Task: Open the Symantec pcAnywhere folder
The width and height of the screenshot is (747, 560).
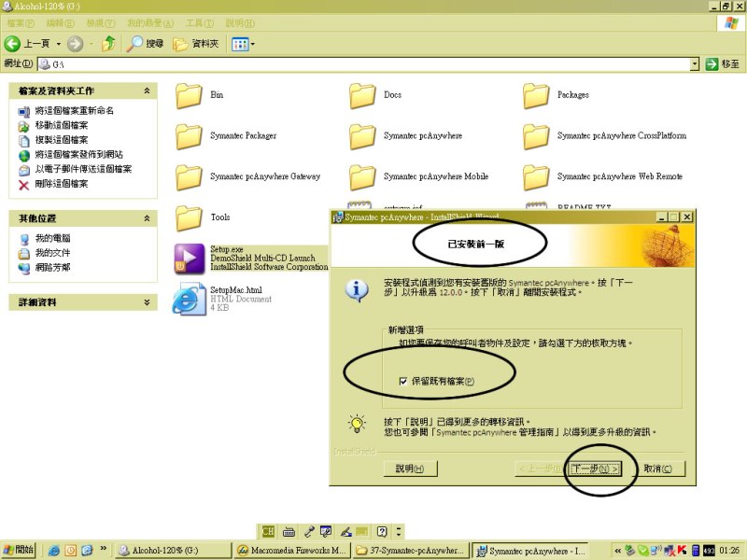Action: coord(362,136)
